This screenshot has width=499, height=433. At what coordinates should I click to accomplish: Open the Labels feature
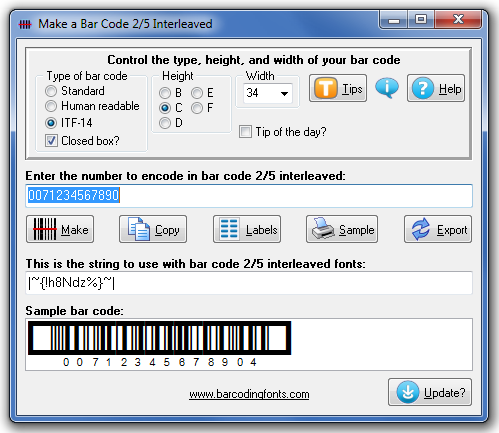coord(247,229)
